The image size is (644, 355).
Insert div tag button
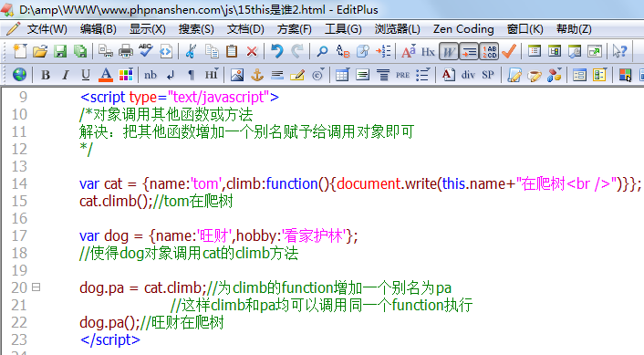click(468, 75)
